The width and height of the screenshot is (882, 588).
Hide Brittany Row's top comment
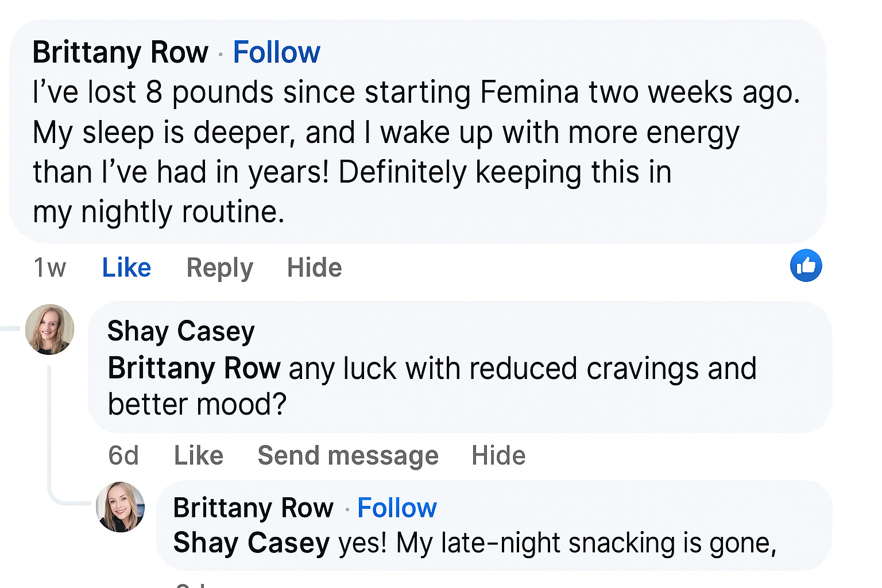pyautogui.click(x=314, y=268)
